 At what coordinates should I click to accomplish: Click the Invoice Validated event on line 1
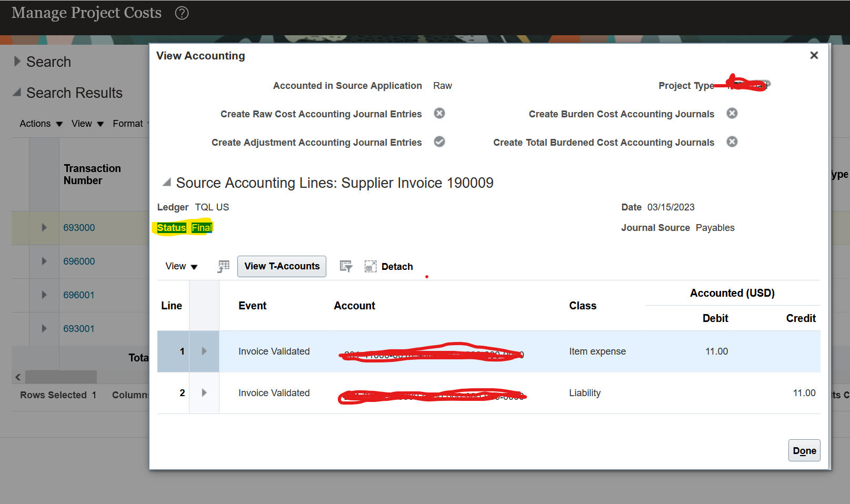(x=274, y=351)
